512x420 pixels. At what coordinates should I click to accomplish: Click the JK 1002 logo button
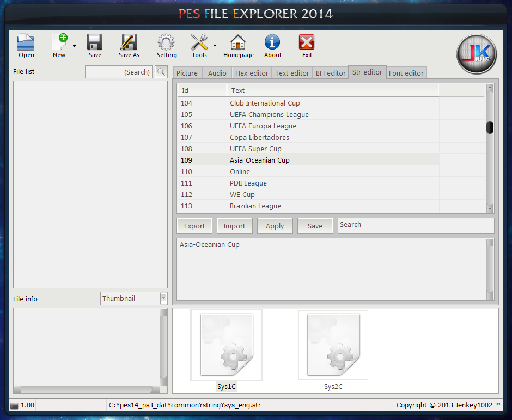477,54
